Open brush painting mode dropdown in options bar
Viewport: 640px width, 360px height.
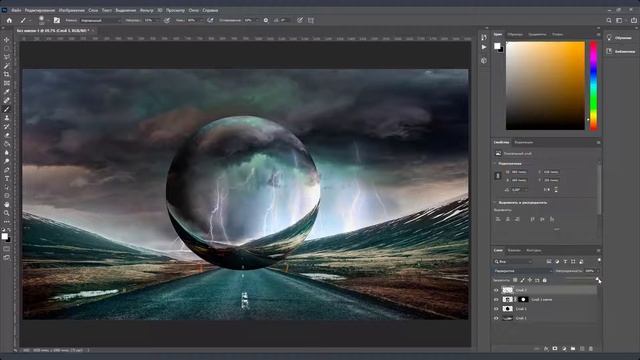100,20
